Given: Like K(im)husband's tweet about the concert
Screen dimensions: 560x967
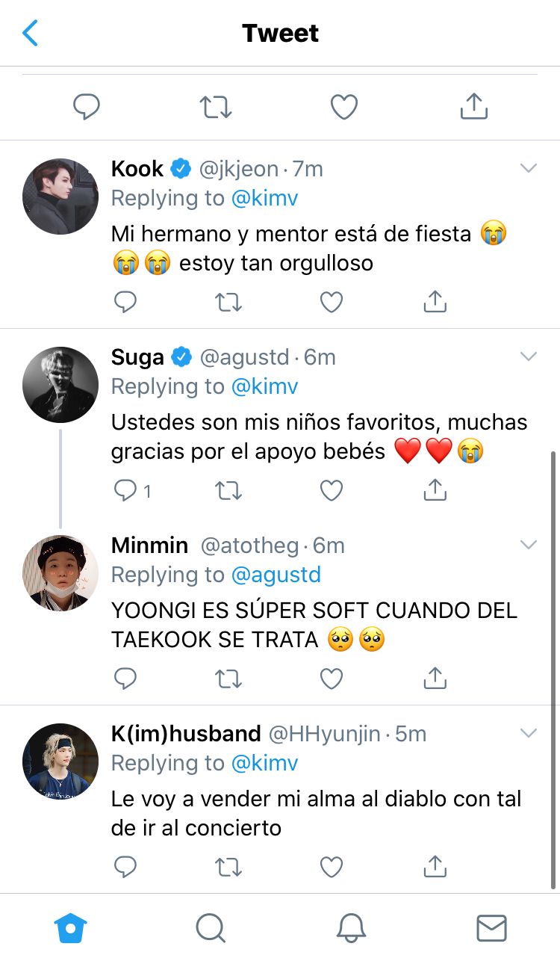Looking at the screenshot, I should pyautogui.click(x=331, y=866).
